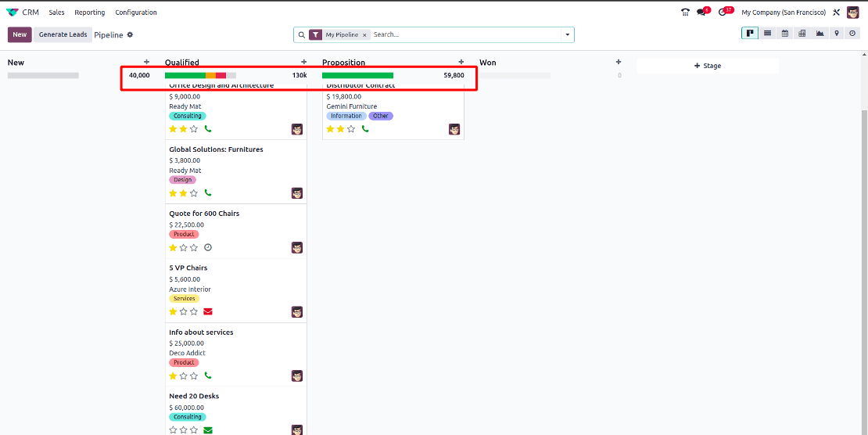868x435 pixels.
Task: Switch to the list view
Action: 768,34
